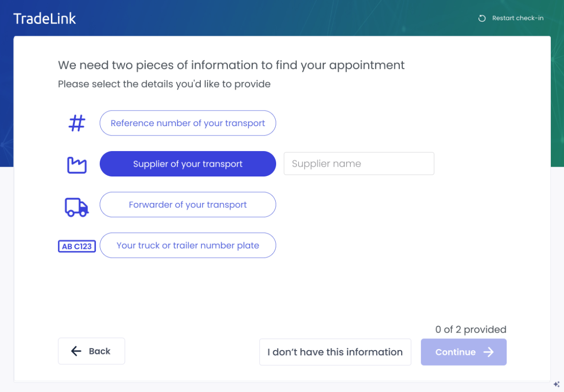Click the factory supplier icon
564x392 pixels.
click(x=77, y=164)
